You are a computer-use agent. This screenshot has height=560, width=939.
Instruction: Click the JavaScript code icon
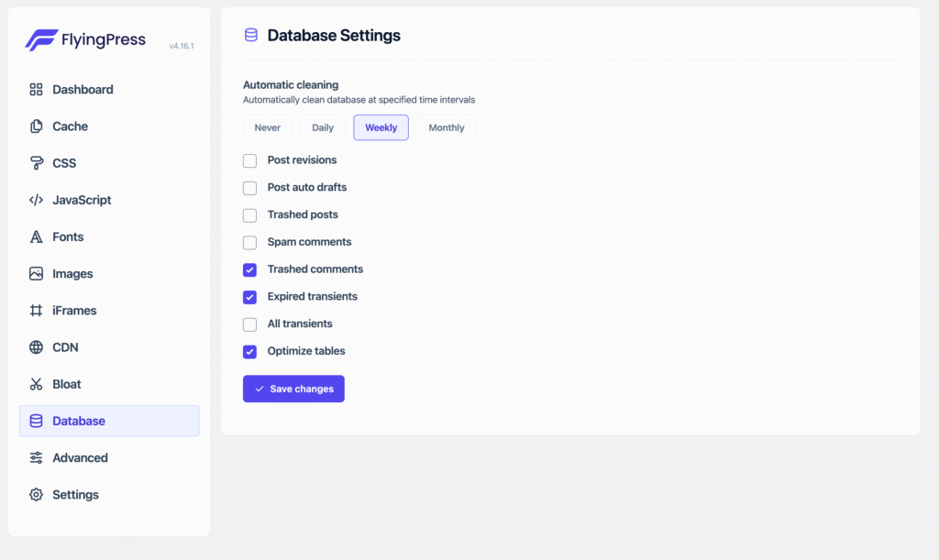35,200
